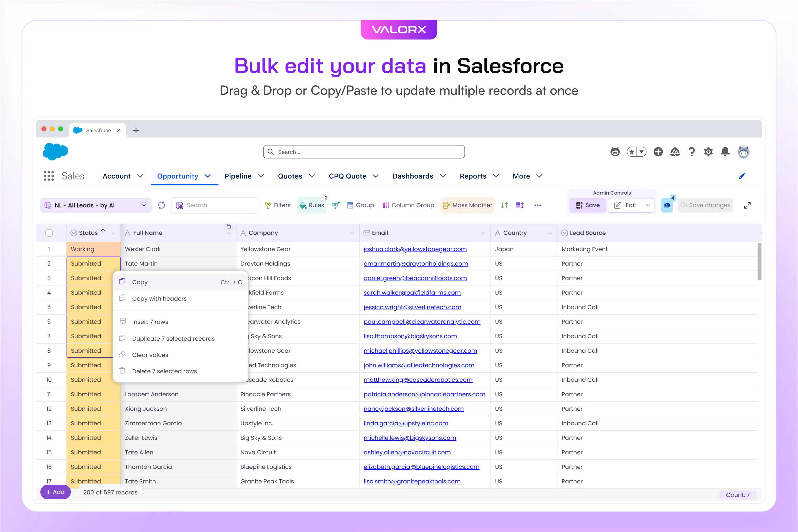
Task: Open the Trailhead icon
Action: tap(675, 152)
